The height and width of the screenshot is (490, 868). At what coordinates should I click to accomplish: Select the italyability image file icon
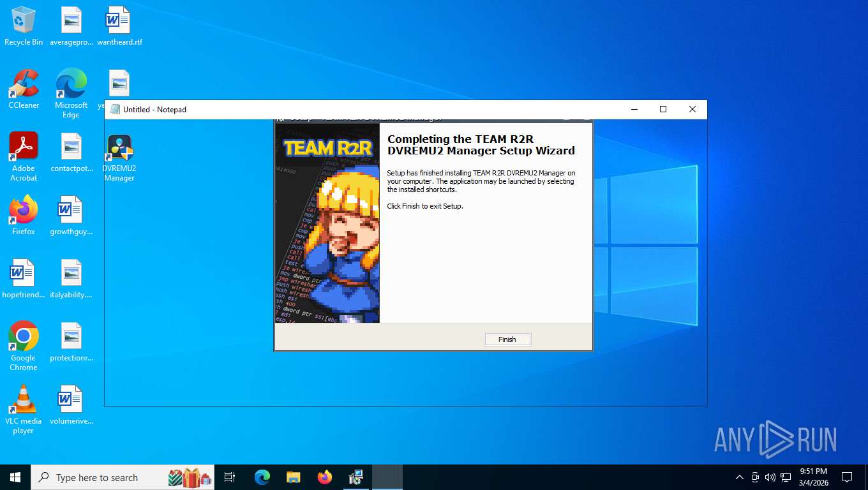(x=71, y=279)
